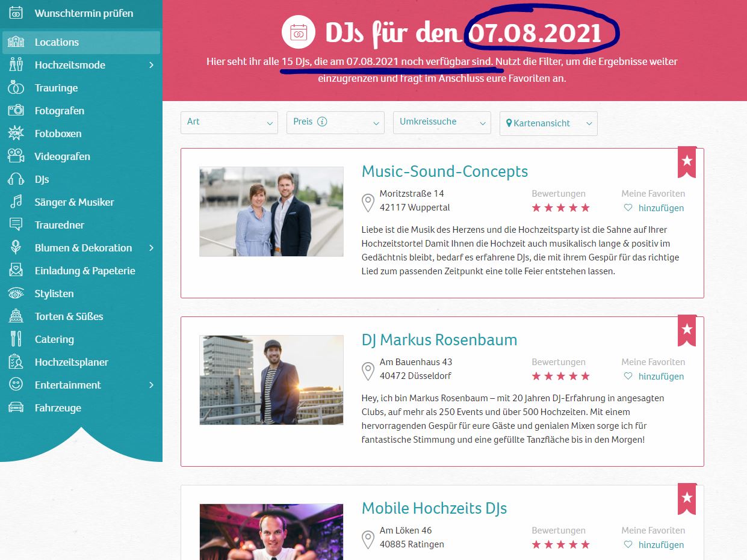This screenshot has height=560, width=747.
Task: Click the Trauringe rings icon in sidebar
Action: [x=16, y=88]
